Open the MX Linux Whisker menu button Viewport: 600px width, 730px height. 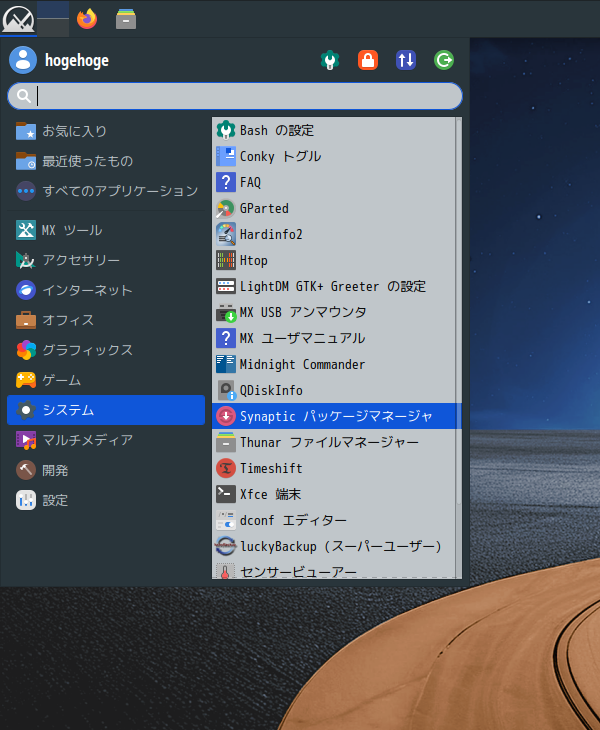18,19
